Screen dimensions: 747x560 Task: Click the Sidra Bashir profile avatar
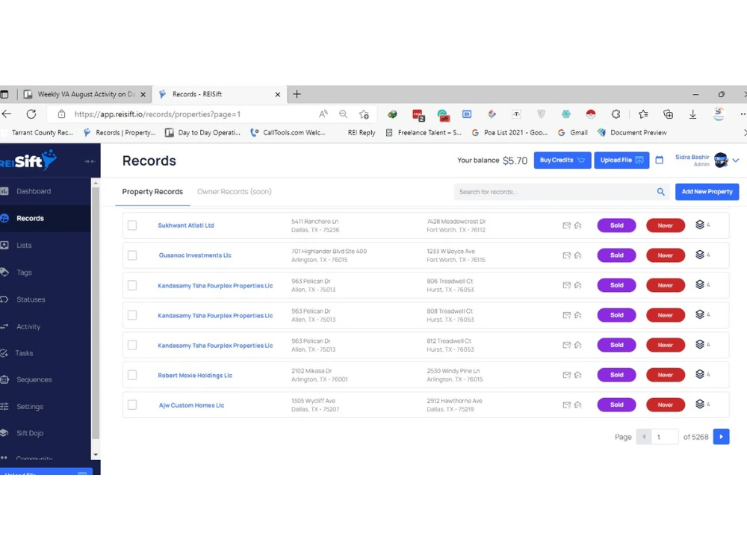pyautogui.click(x=721, y=160)
